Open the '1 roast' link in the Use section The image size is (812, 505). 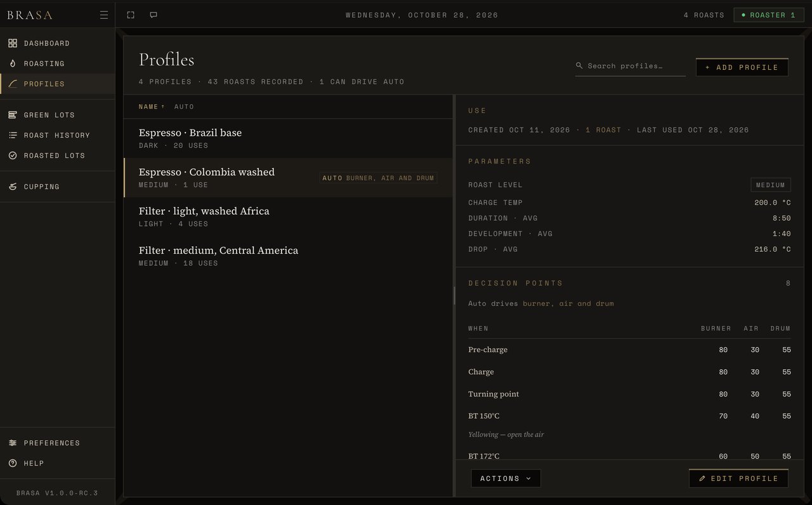tap(603, 130)
